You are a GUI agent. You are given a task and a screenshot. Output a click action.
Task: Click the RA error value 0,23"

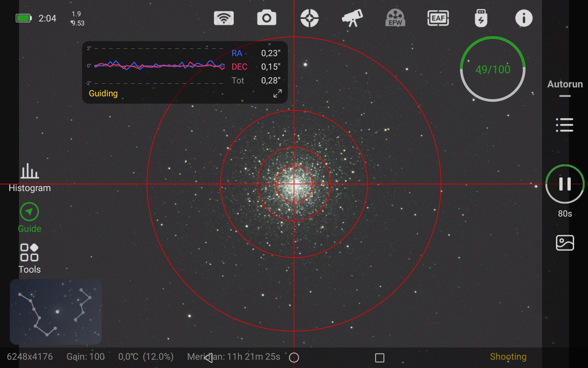[x=271, y=53]
